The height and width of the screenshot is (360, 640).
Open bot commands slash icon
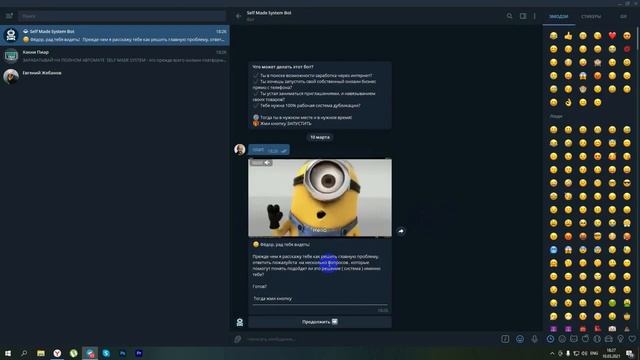coord(505,339)
